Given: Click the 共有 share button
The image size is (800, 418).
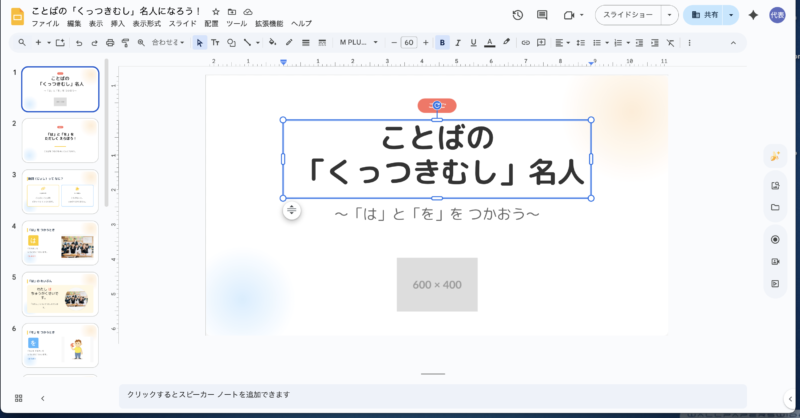Looking at the screenshot, I should click(704, 15).
